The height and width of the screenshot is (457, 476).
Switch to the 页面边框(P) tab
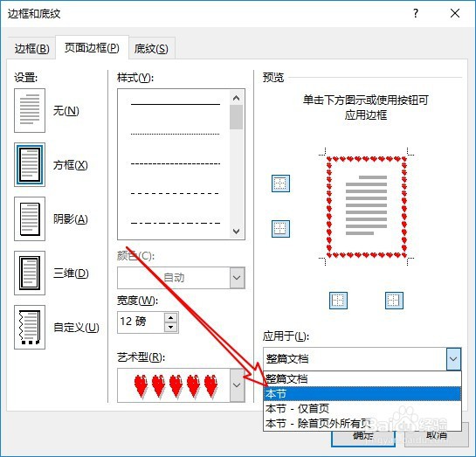[x=92, y=48]
